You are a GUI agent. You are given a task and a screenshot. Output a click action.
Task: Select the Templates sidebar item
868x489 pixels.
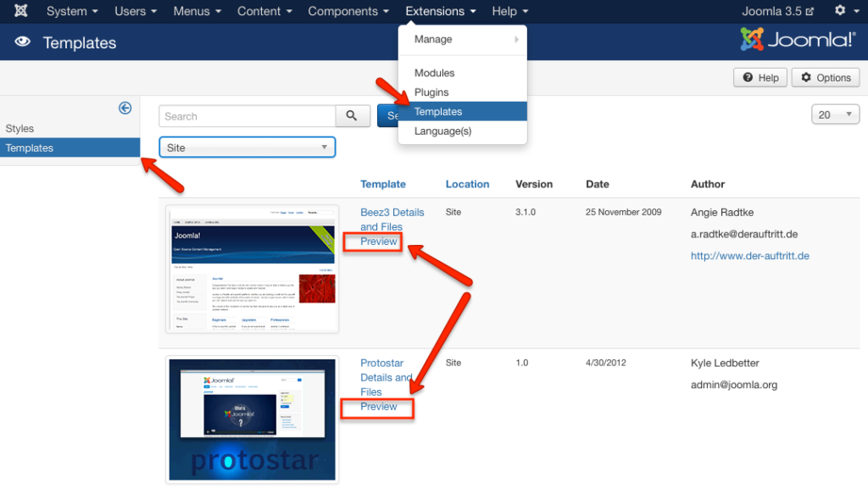pyautogui.click(x=70, y=147)
